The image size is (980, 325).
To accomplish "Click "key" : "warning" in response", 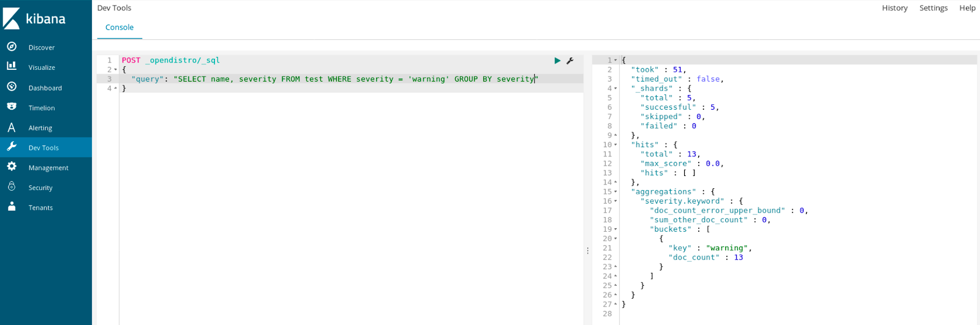I will 710,248.
